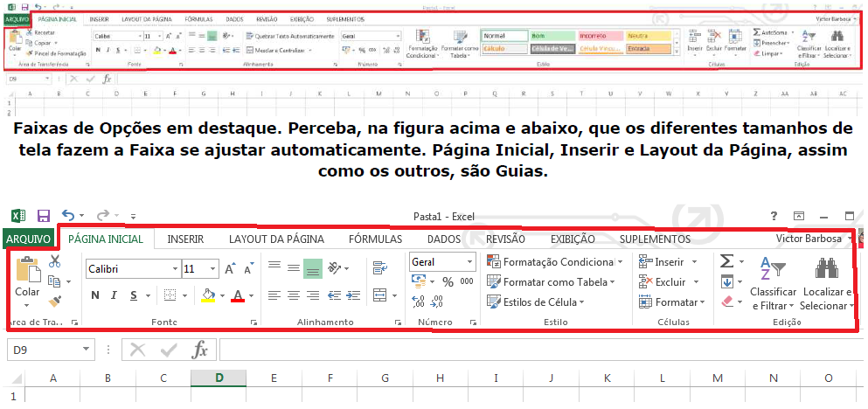Copy icon under scissors in lower ribbon
Viewport: 868px width, 409px height.
click(x=55, y=281)
